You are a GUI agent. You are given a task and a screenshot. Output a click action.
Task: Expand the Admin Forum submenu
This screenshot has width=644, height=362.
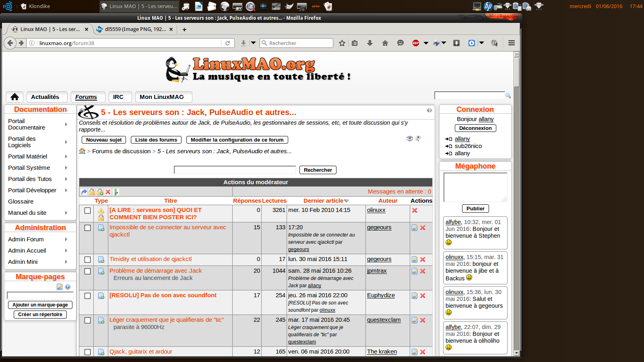pos(66,239)
